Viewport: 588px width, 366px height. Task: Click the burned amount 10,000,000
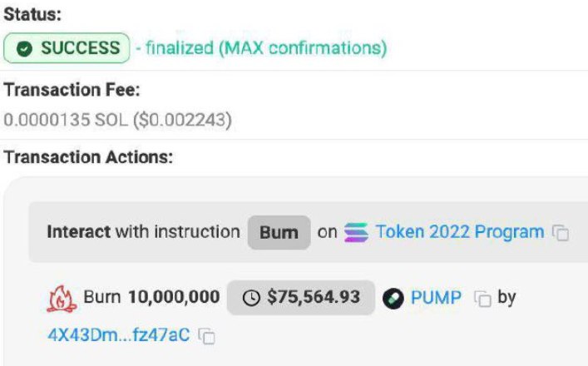(x=174, y=297)
